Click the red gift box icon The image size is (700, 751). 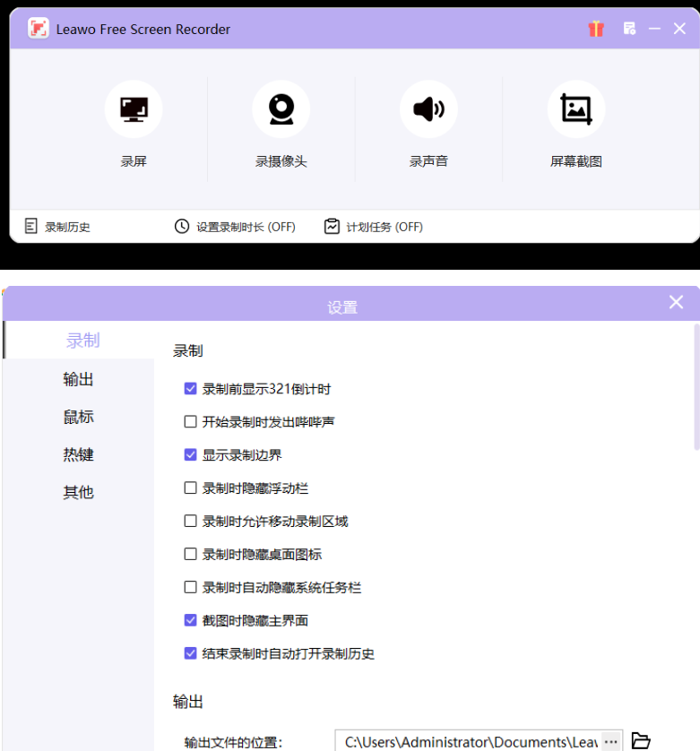click(x=596, y=29)
